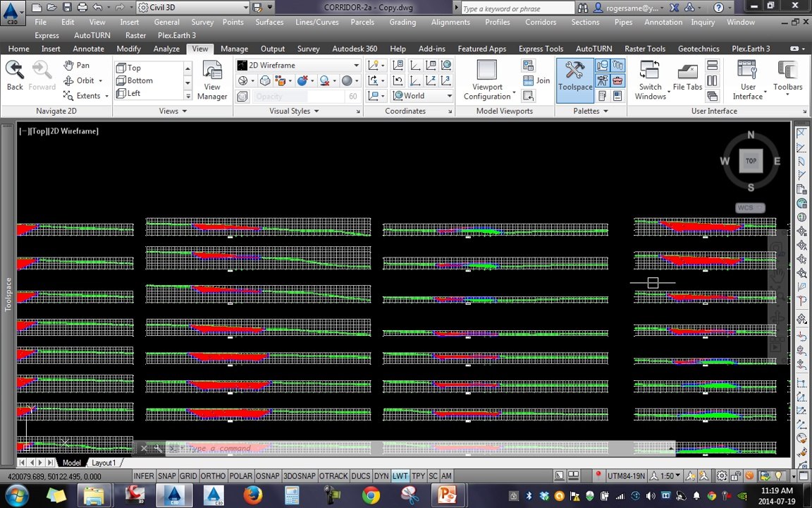Image resolution: width=812 pixels, height=508 pixels.
Task: Open the Corridors menu
Action: [x=541, y=22]
